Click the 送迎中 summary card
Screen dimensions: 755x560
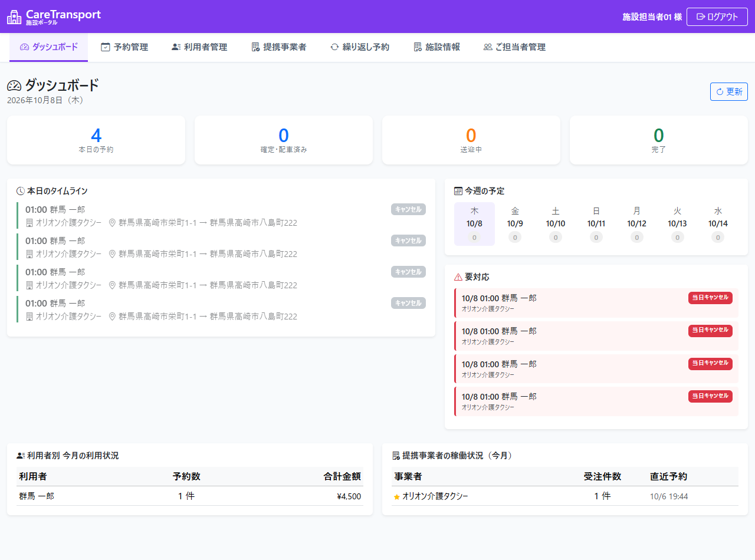(x=471, y=140)
